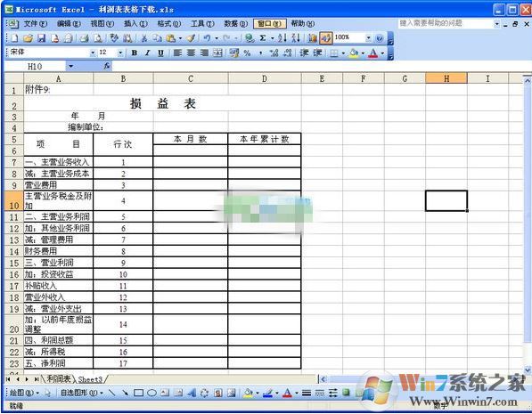Expand the font name dropdown
Viewport: 532px width, 414px height.
(93, 53)
